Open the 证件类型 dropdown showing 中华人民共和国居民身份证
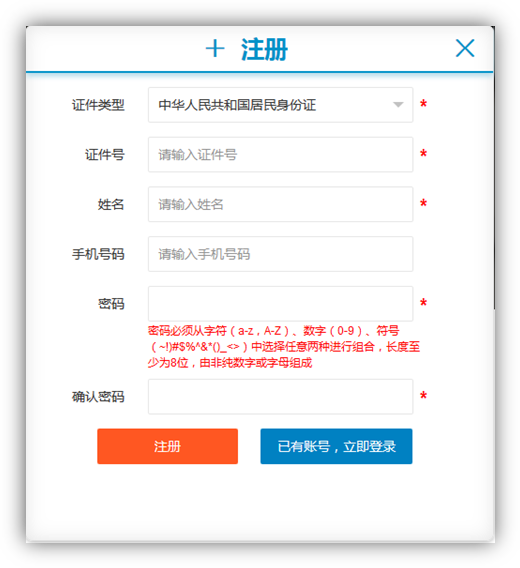 tap(280, 105)
